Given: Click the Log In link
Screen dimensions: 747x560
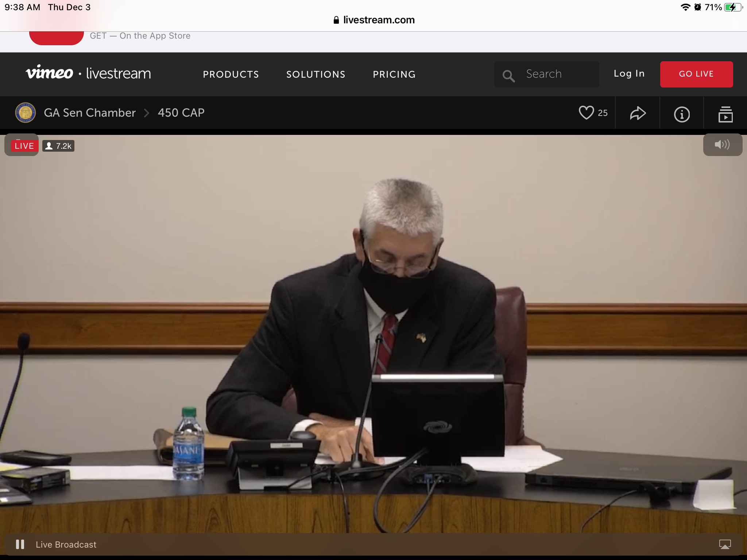Looking at the screenshot, I should coord(629,74).
